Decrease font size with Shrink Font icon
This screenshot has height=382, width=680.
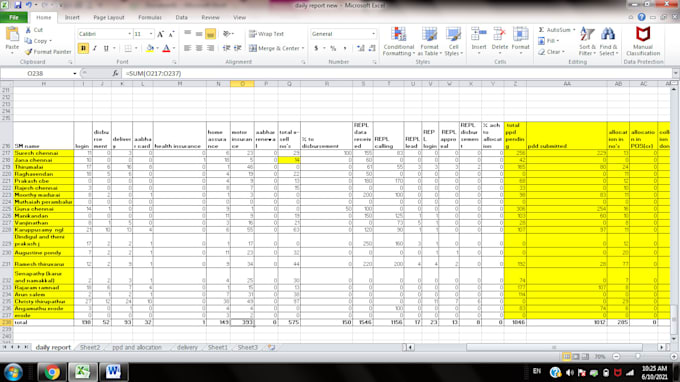tap(171, 34)
